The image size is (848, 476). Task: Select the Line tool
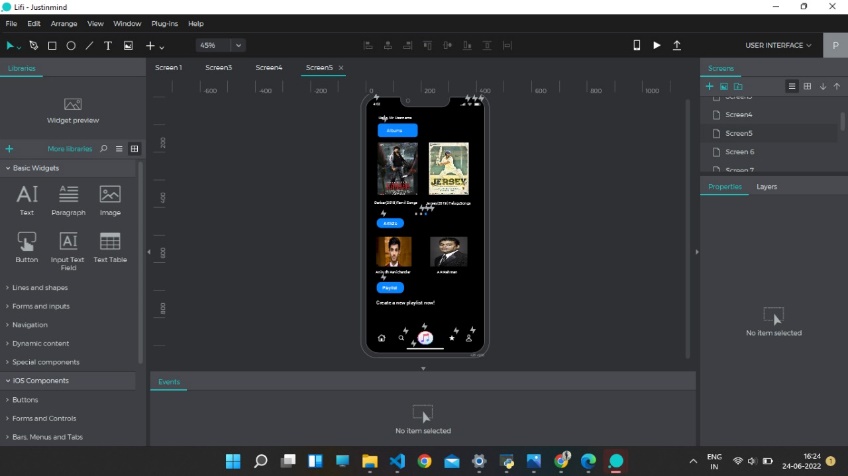[89, 45]
